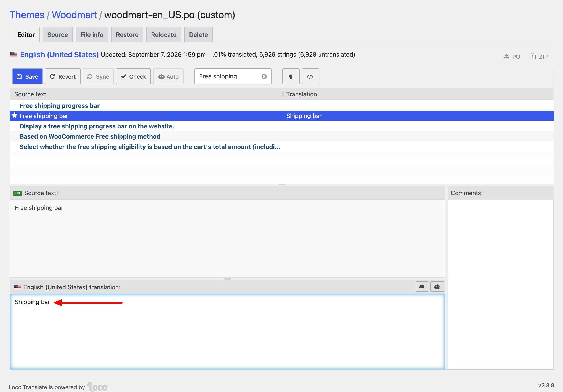
Task: Select the highlighted Free shipping bar row
Action: pos(282,116)
